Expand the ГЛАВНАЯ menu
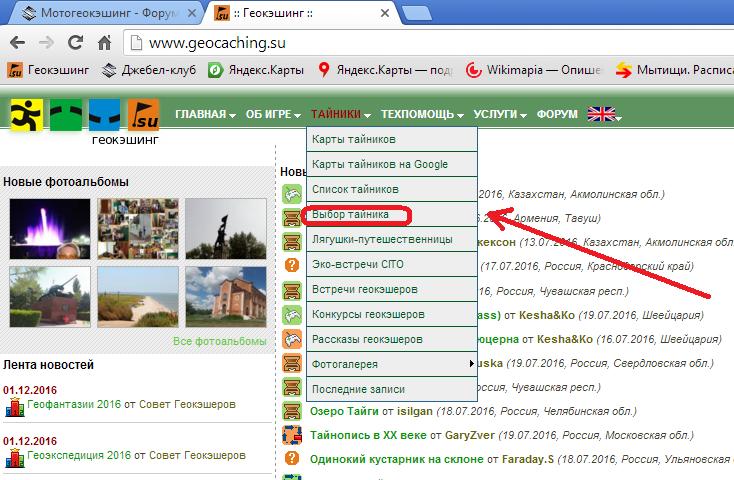 (205, 114)
